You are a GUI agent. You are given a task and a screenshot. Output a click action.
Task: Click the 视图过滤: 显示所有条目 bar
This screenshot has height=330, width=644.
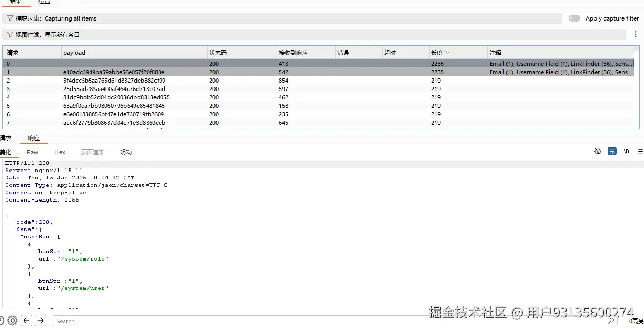pyautogui.click(x=314, y=35)
